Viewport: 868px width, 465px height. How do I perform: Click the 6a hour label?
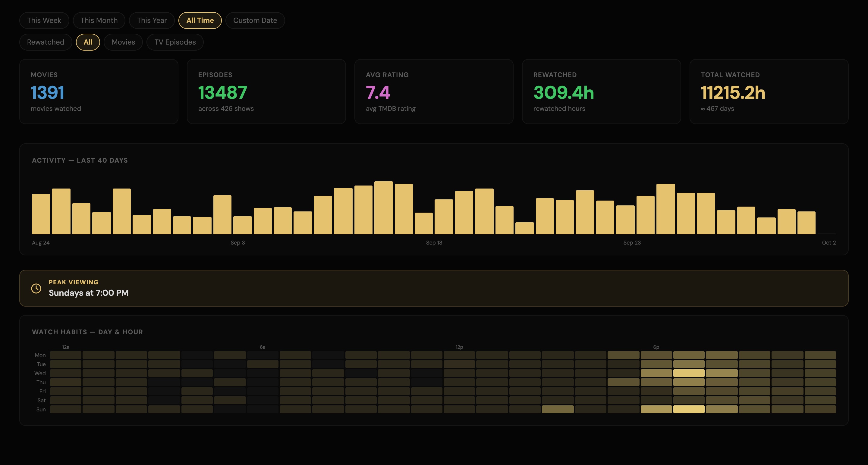[263, 347]
